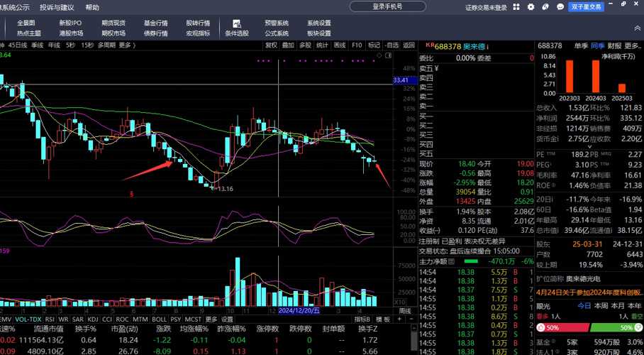
Task: Open the 4月24日 announcement news link
Action: [590, 293]
